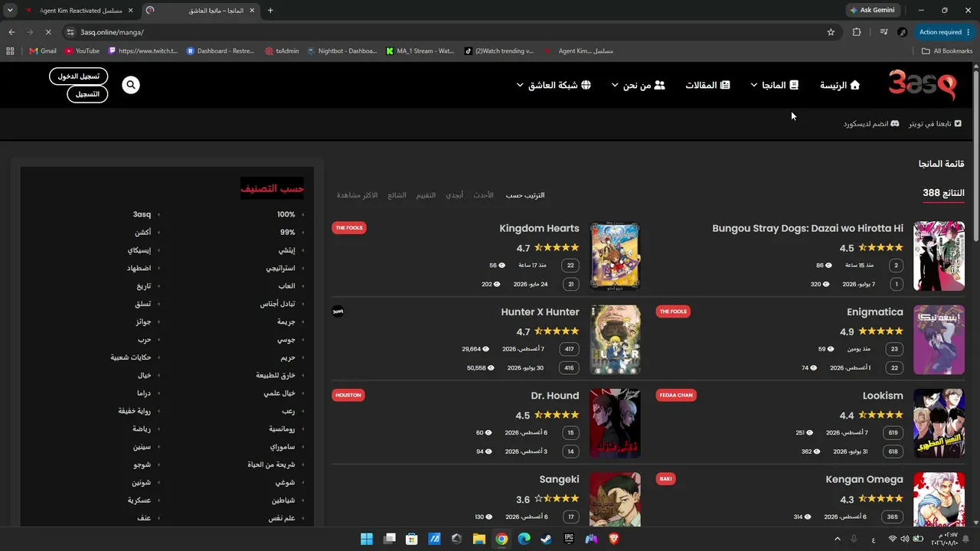Launch Steam from the taskbar
Image resolution: width=980 pixels, height=551 pixels.
pos(547,539)
